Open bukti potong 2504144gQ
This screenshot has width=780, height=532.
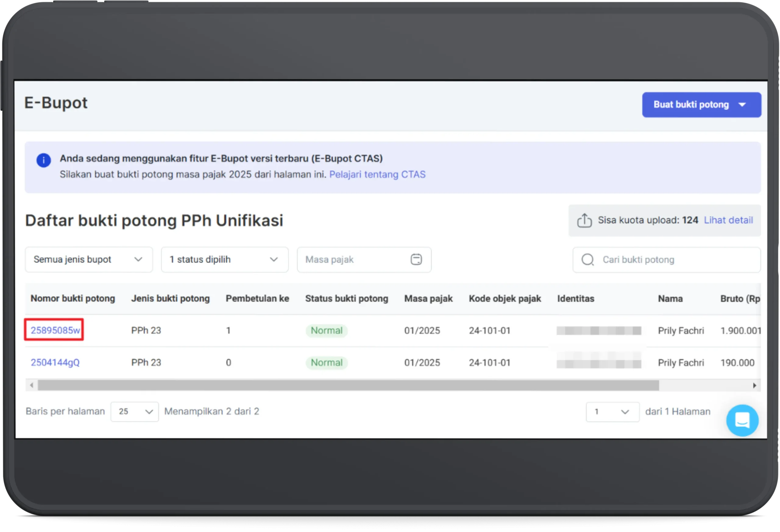55,363
